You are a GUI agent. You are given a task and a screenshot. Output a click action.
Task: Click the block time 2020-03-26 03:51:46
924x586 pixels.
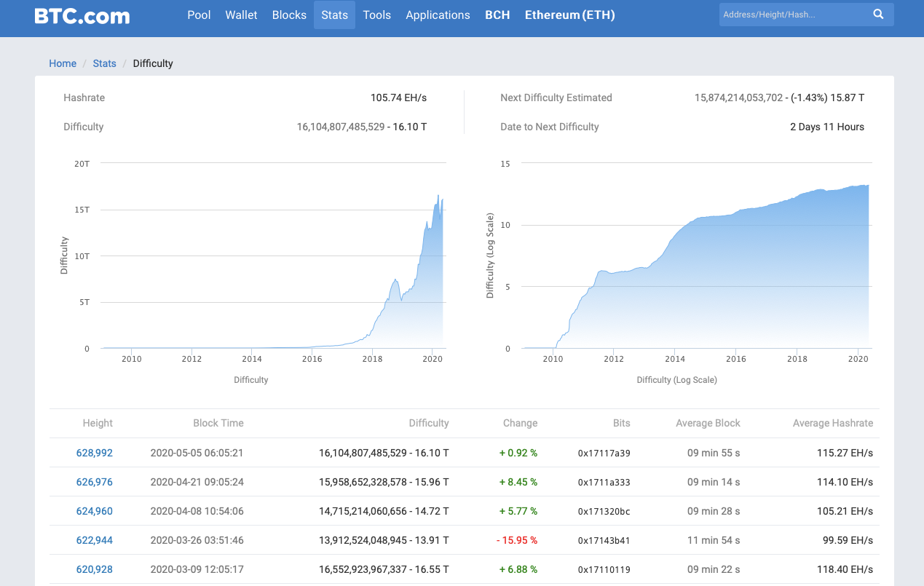[x=197, y=540]
